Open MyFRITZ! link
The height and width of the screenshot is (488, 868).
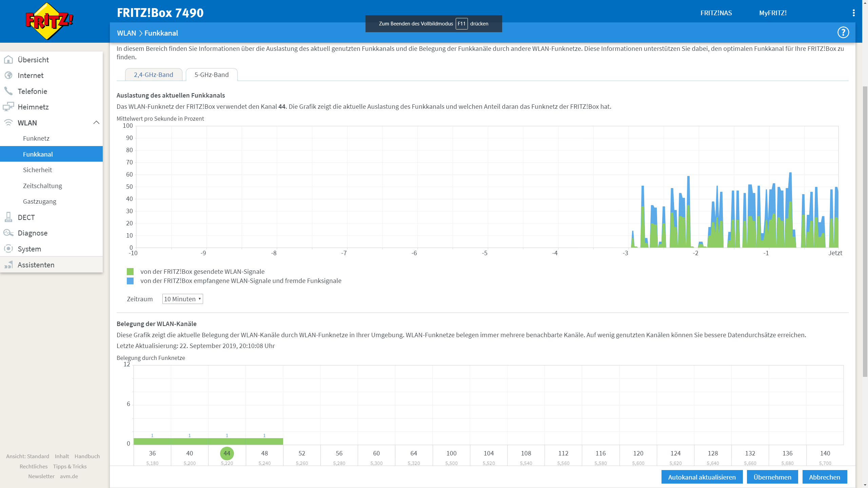pos(773,13)
